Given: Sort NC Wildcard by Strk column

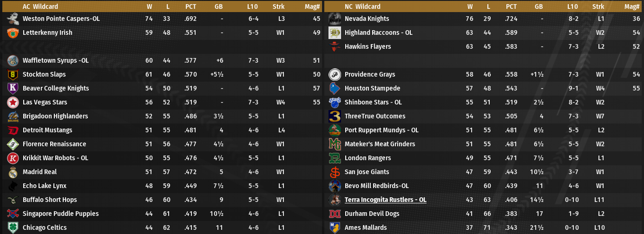Looking at the screenshot, I should [x=598, y=6].
